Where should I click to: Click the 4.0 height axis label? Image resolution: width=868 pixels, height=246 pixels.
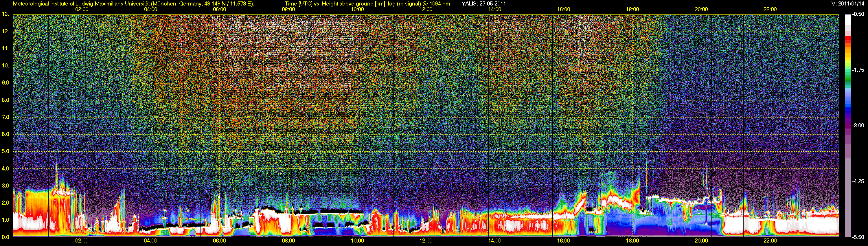pyautogui.click(x=5, y=168)
